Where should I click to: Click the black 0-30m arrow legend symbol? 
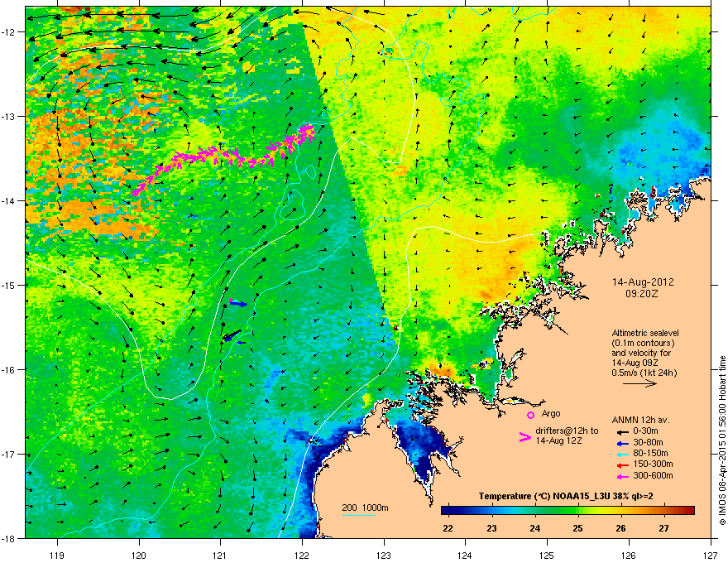tap(622, 432)
